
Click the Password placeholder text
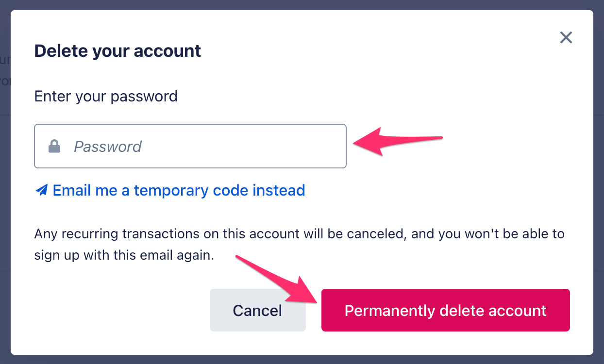[x=108, y=147]
